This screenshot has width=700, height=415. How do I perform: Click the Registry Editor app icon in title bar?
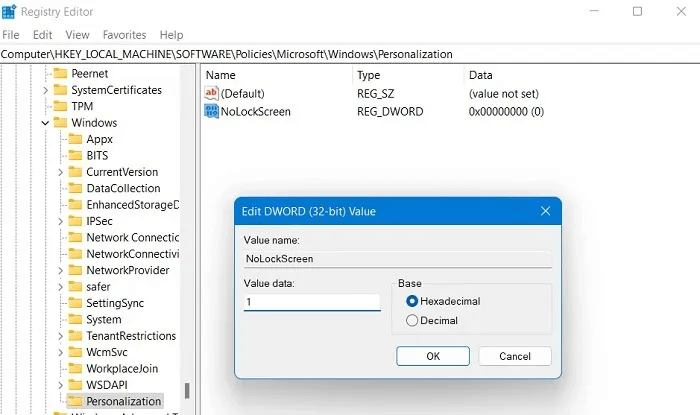pos(8,12)
